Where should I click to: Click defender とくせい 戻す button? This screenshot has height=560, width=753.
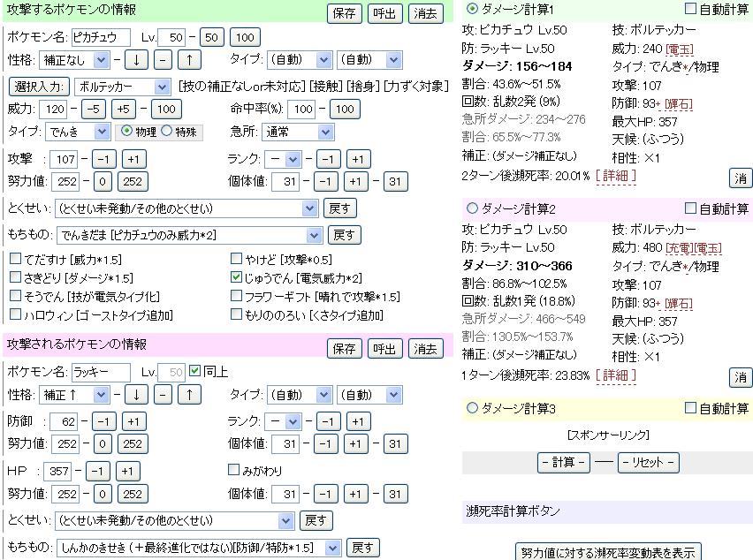pyautogui.click(x=316, y=520)
